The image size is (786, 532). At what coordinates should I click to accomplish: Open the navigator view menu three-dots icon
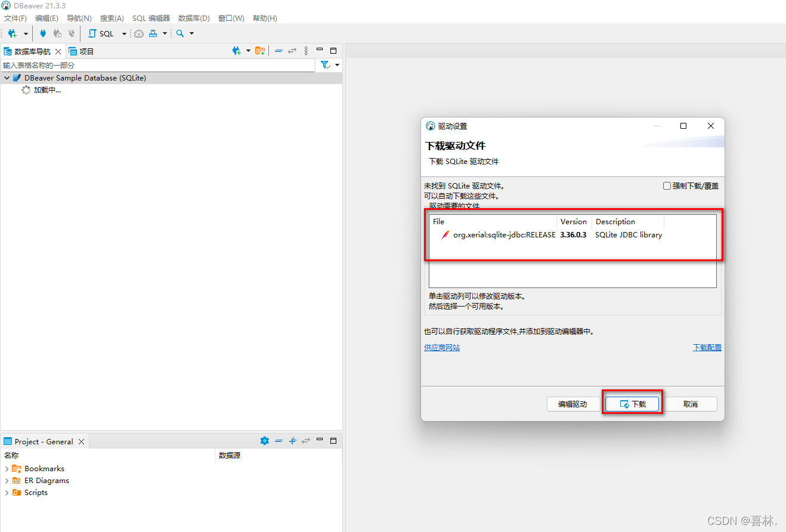click(306, 51)
